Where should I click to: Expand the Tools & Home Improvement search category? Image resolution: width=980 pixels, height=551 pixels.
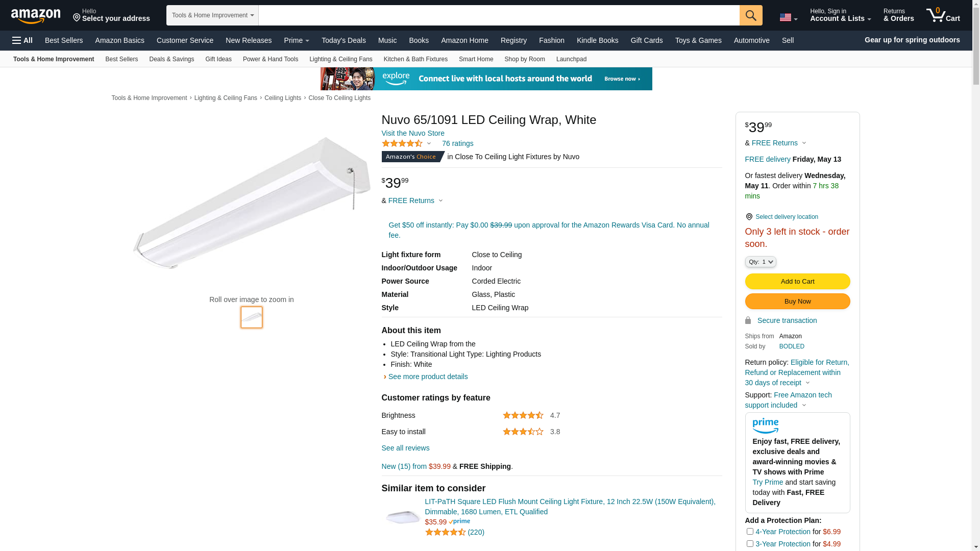[x=212, y=15]
